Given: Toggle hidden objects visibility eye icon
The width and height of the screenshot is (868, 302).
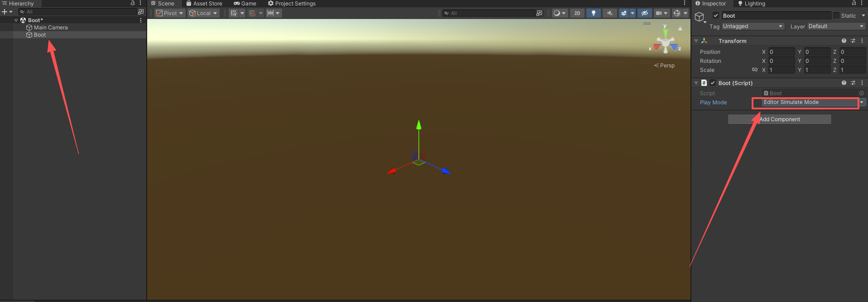Looking at the screenshot, I should (645, 13).
